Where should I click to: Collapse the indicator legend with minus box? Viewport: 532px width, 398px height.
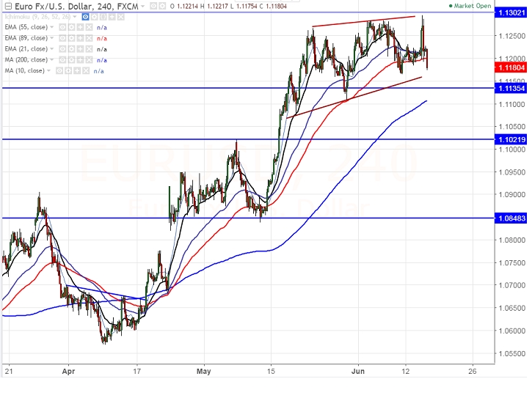[x=8, y=6]
